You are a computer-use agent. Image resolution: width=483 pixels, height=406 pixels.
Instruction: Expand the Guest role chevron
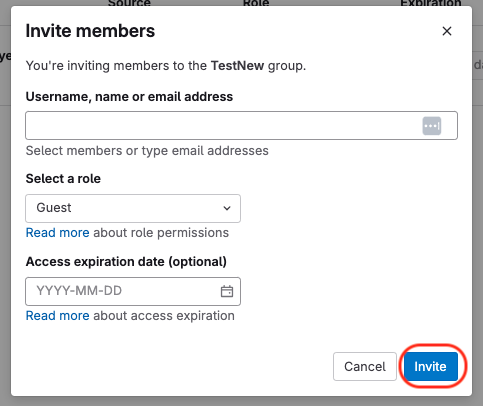click(227, 208)
